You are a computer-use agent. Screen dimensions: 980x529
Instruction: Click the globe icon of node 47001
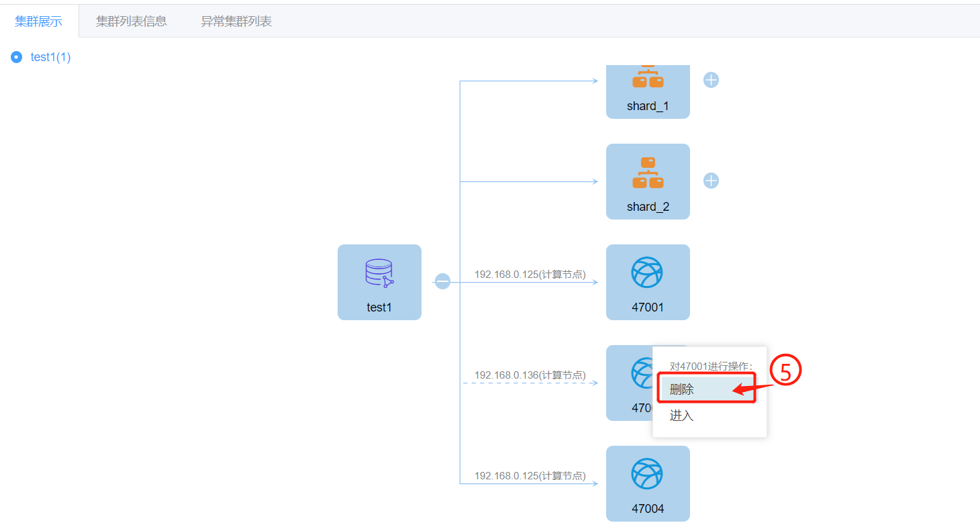pos(647,273)
